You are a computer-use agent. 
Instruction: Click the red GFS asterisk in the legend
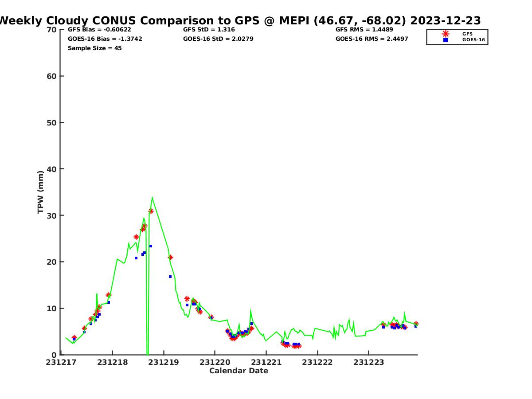[x=446, y=34]
